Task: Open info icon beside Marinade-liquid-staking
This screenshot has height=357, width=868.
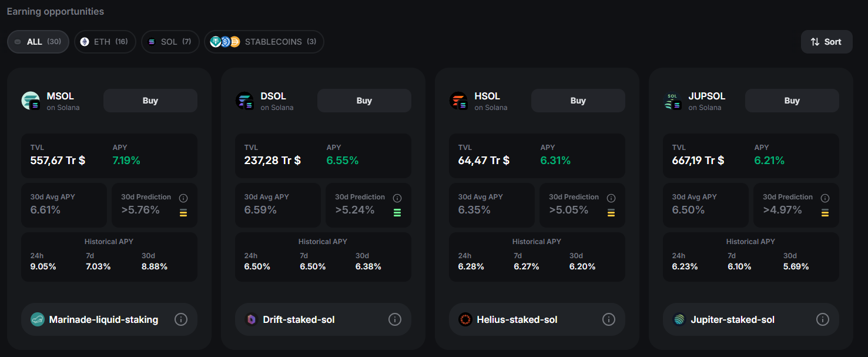Action: pos(181,319)
